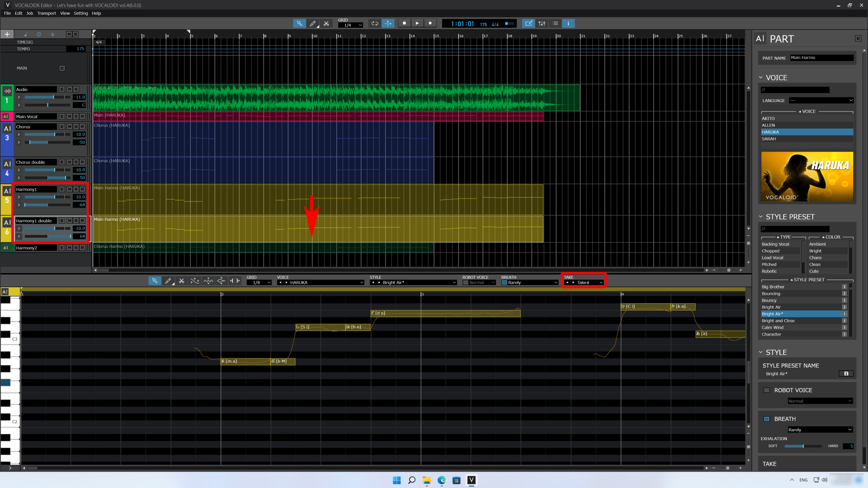Enable the BREATH checkbox in the right panel
Viewport: 868px width, 488px height.
coord(767,419)
